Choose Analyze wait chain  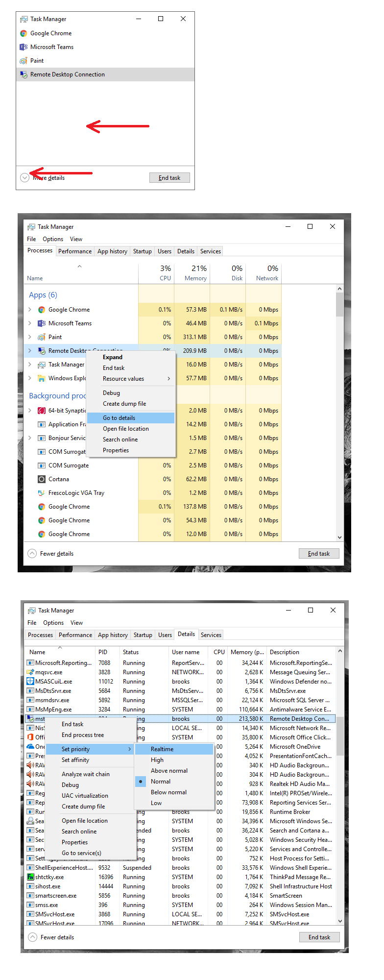tap(90, 774)
